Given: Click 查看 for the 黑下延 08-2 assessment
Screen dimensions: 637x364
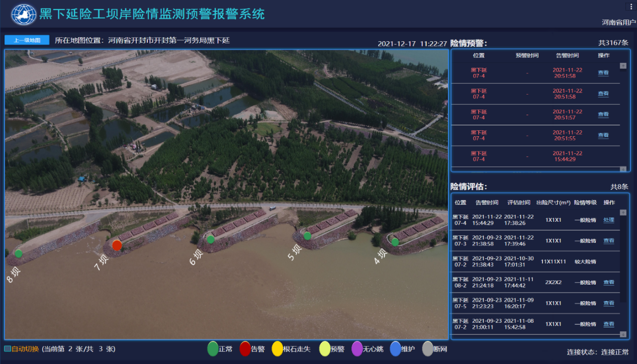Looking at the screenshot, I should point(608,283).
